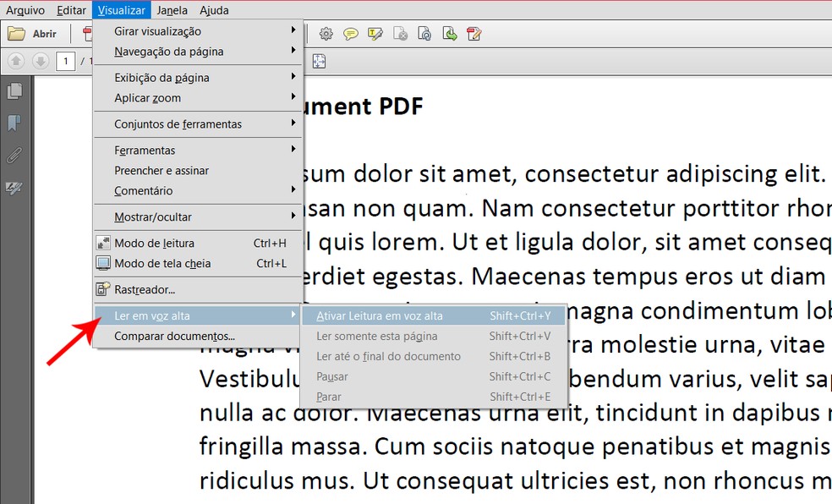
Task: Click the Abrir folder button
Action: (32, 34)
